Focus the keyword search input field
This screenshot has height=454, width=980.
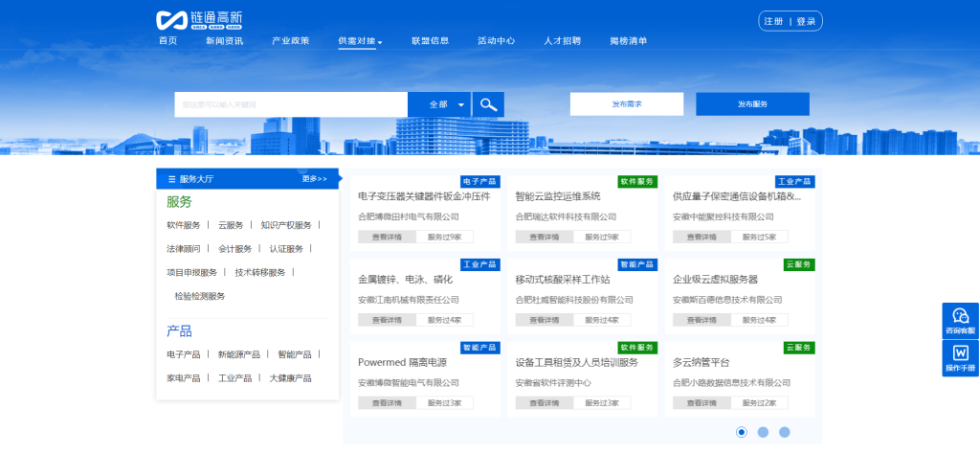291,104
